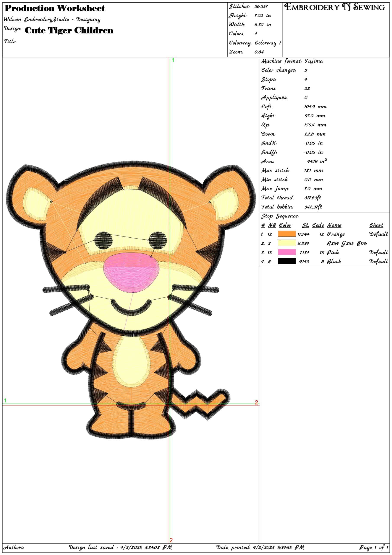The image size is (392, 555).
Task: Click the left extent value 104.9 mm
Action: pyautogui.click(x=315, y=107)
